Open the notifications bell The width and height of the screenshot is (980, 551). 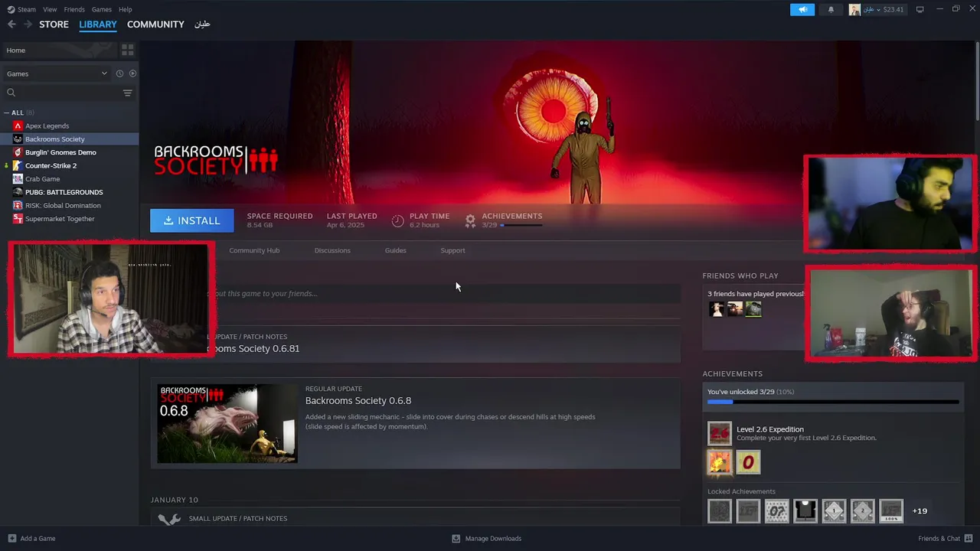831,10
